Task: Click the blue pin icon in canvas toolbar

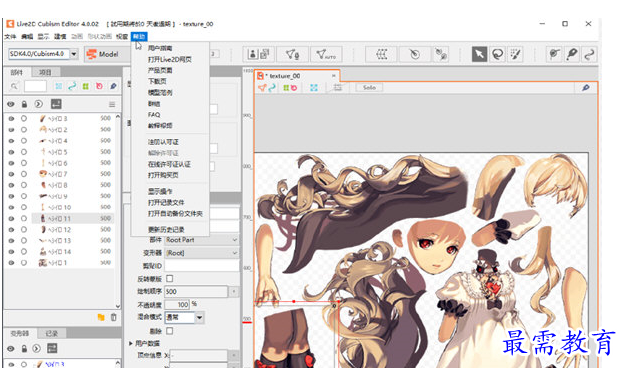Action: pyautogui.click(x=585, y=88)
